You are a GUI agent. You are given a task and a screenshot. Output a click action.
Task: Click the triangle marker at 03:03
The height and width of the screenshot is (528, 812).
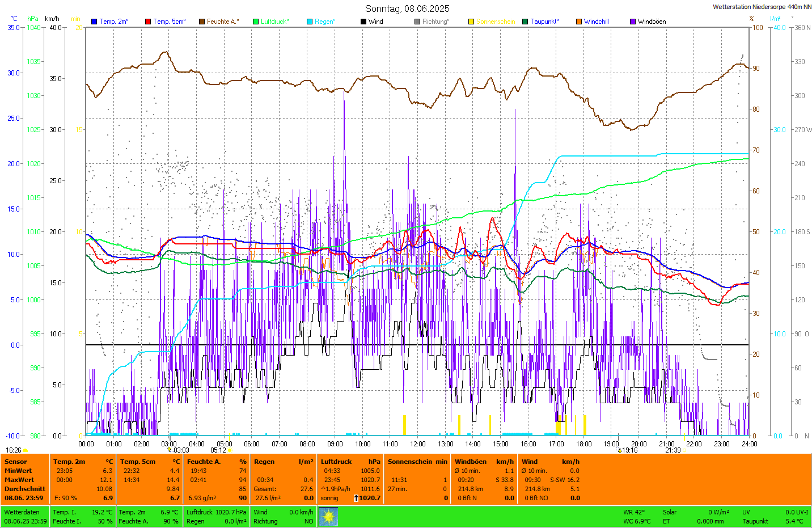(169, 450)
